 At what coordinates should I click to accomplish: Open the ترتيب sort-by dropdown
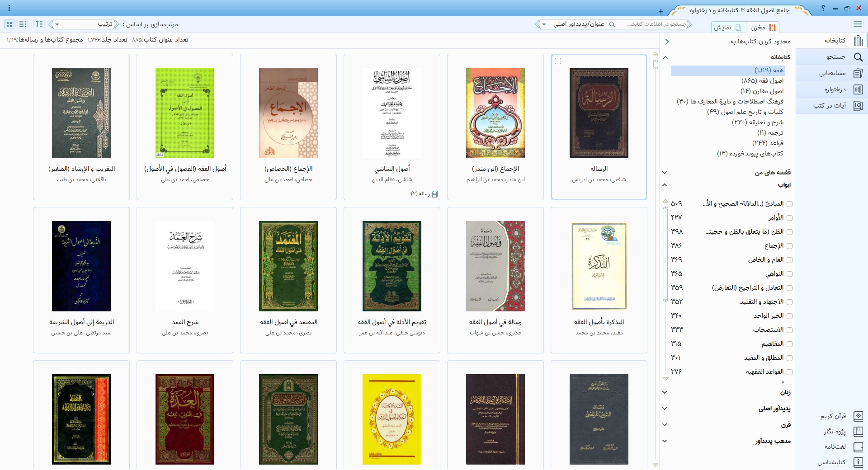[84, 24]
